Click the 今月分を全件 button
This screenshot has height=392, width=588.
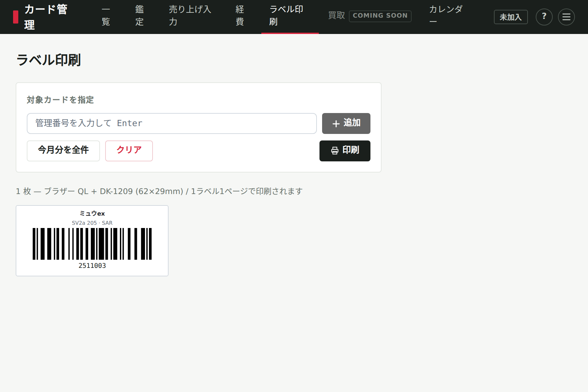(x=63, y=151)
